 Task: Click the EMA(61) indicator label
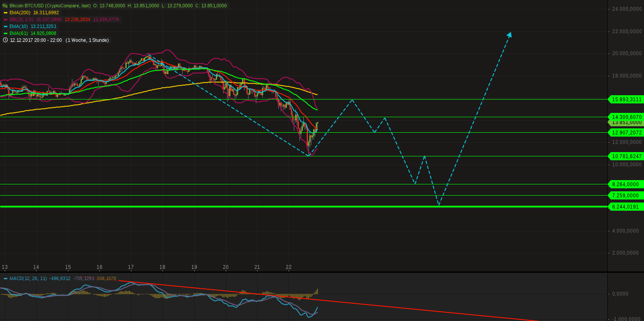(x=19, y=33)
